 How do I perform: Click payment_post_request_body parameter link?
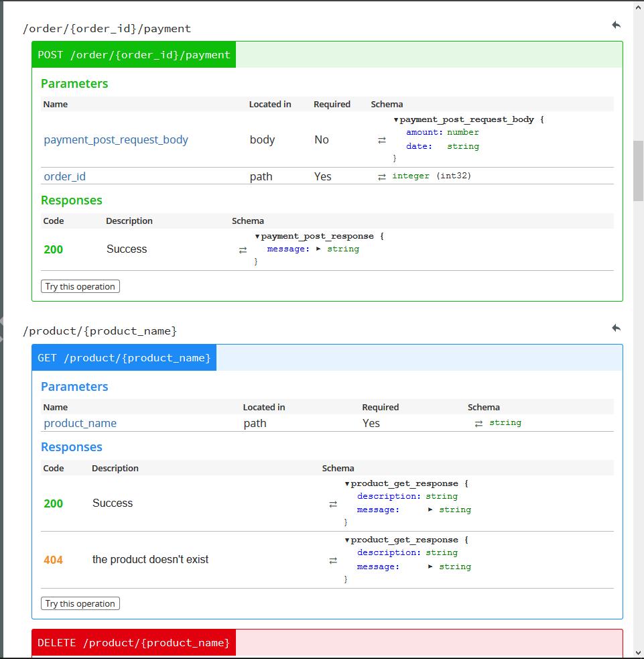click(x=116, y=139)
